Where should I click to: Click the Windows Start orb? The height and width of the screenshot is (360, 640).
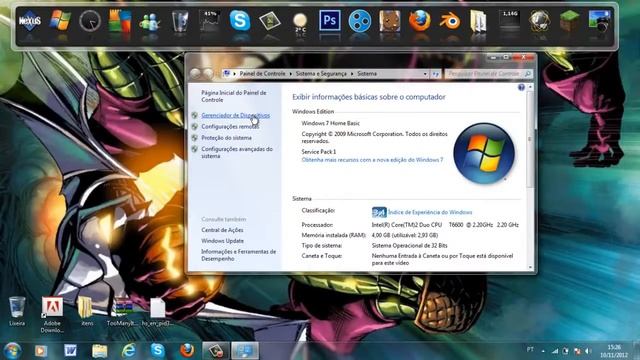tap(12, 351)
